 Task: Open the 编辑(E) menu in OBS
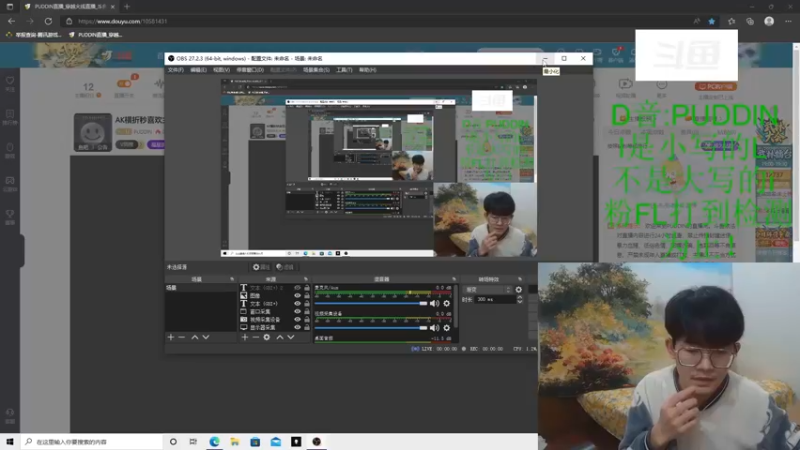tap(198, 70)
